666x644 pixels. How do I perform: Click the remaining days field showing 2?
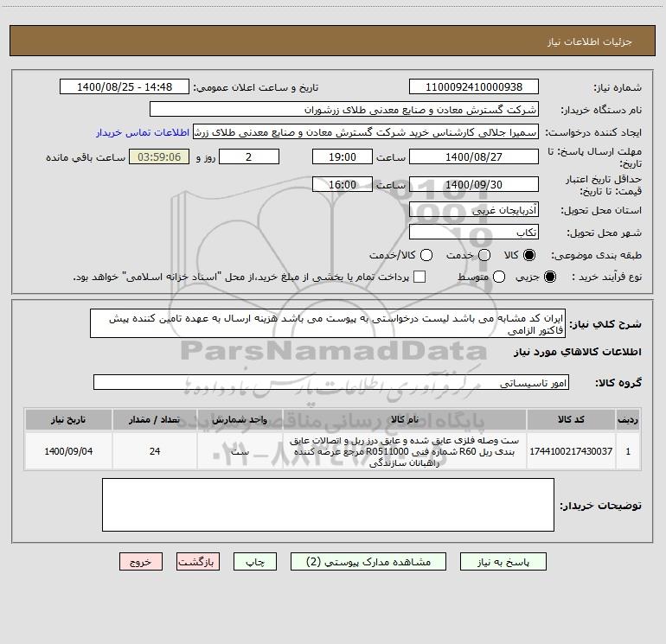coord(249,156)
